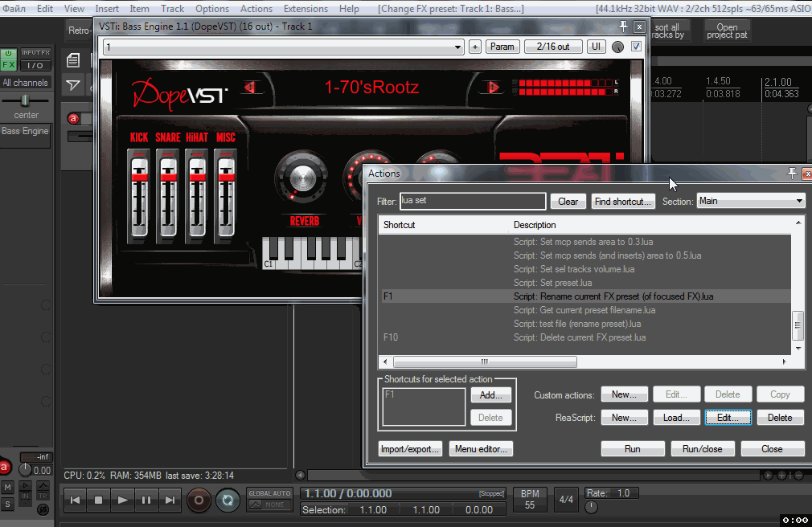812x527 pixels.
Task: Click the plus preset button
Action: click(x=475, y=47)
